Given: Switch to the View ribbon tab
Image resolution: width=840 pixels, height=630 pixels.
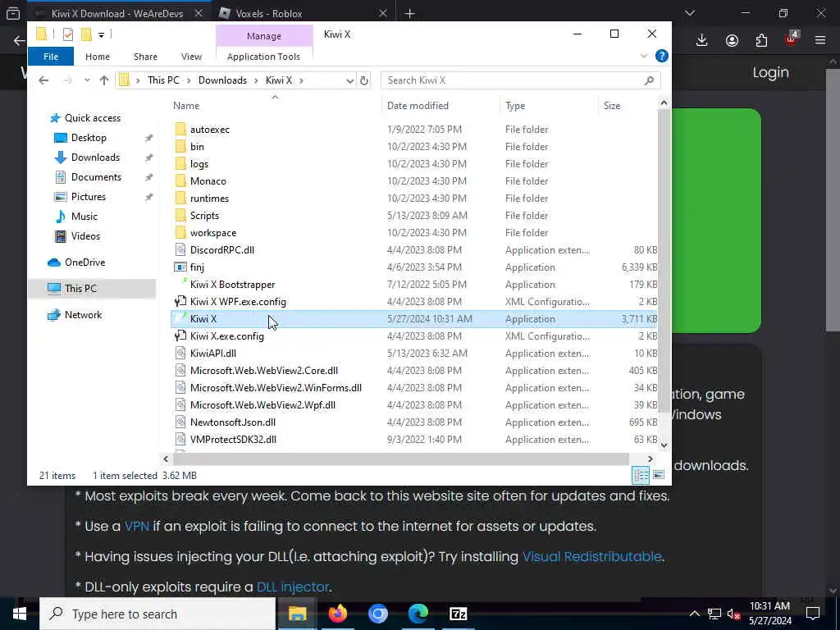Looking at the screenshot, I should click(191, 57).
